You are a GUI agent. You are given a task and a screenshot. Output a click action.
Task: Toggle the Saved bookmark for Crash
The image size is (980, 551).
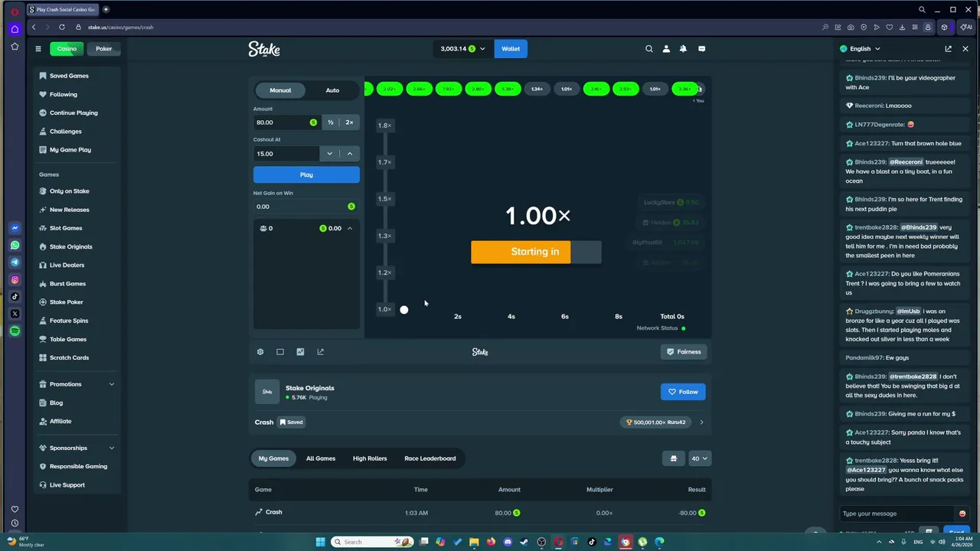click(x=291, y=422)
